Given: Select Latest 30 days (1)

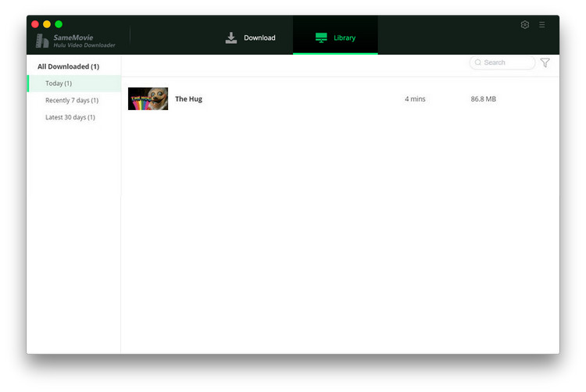Looking at the screenshot, I should pyautogui.click(x=70, y=117).
